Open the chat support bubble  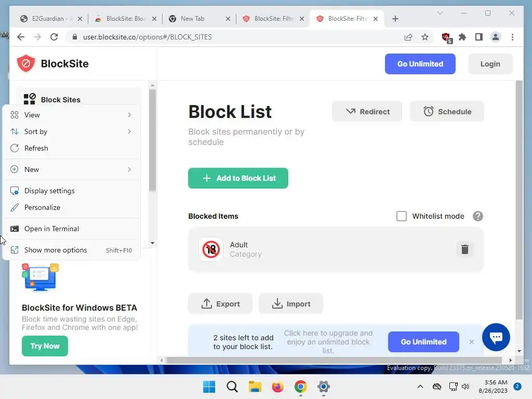point(496,337)
